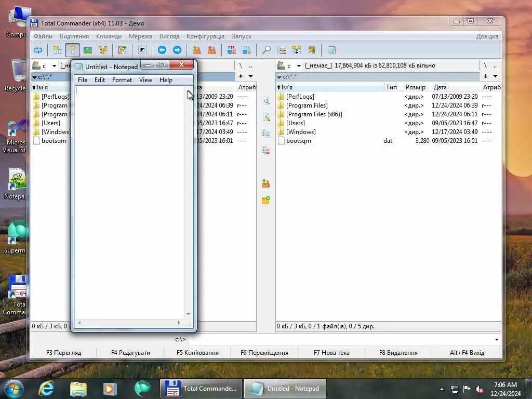532x399 pixels.
Task: Open FTP connect icon
Action: 232,50
